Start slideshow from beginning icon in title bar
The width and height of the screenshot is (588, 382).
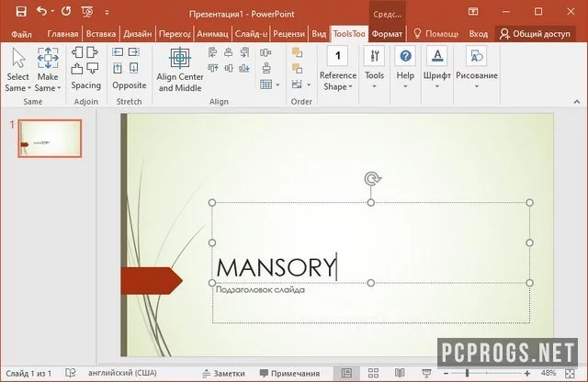tap(87, 12)
